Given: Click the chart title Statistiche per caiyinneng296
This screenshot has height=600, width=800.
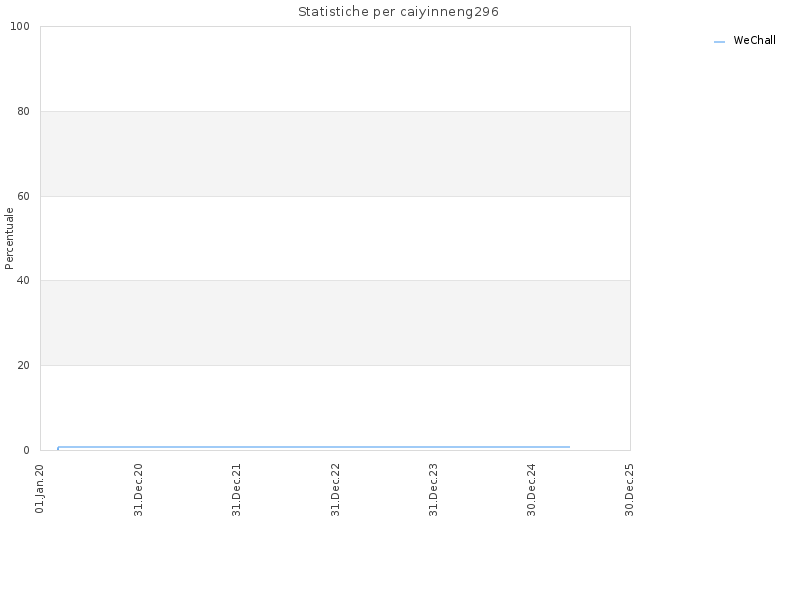Looking at the screenshot, I should (x=398, y=12).
